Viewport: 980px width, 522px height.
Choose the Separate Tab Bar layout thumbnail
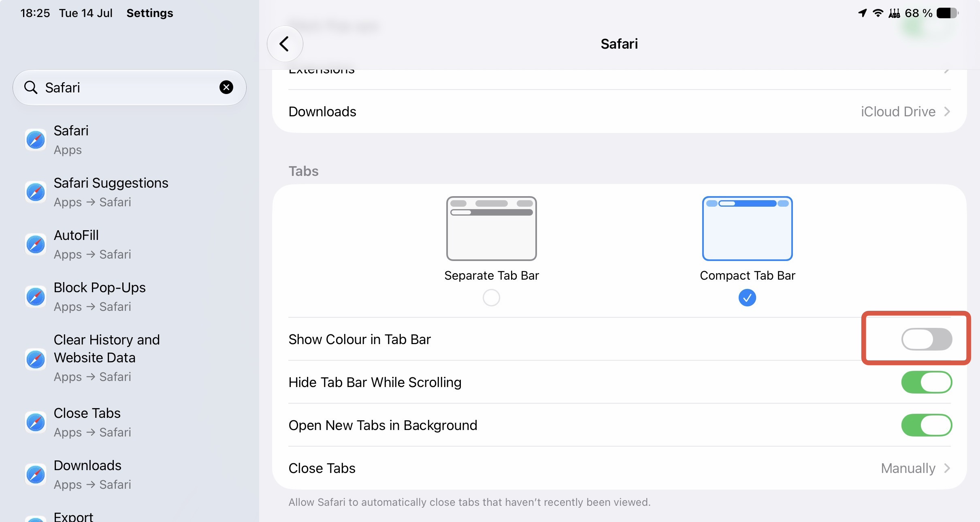[491, 229]
